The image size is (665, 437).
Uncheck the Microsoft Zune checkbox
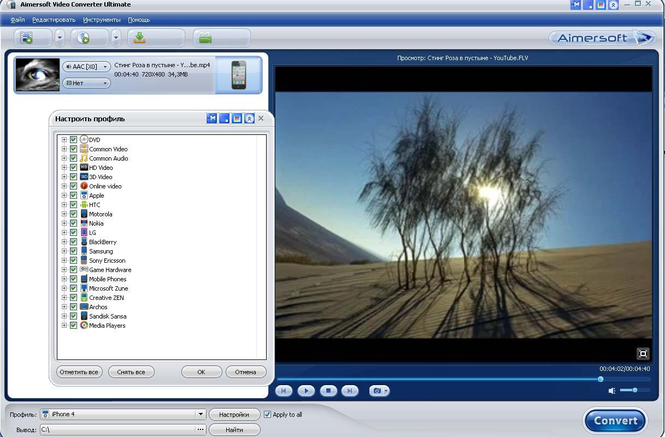pyautogui.click(x=73, y=288)
